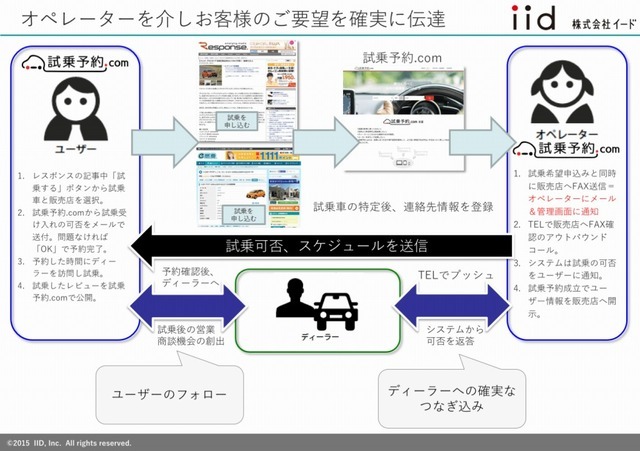The width and height of the screenshot is (640, 451).
Task: Click the ディーラーへの確実なつなぎ込み callout bubble
Action: click(452, 398)
